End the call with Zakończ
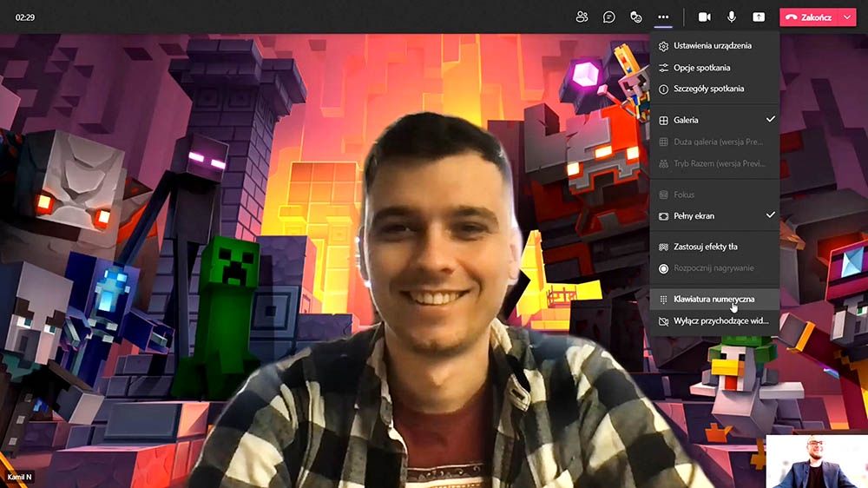Viewport: 868px width, 488px height. [x=809, y=17]
